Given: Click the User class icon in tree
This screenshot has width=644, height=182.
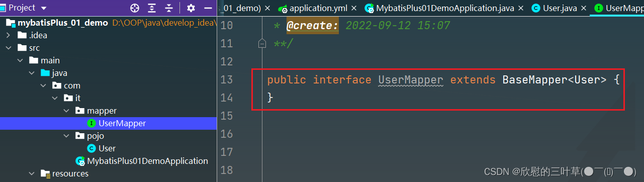Looking at the screenshot, I should pyautogui.click(x=91, y=148).
